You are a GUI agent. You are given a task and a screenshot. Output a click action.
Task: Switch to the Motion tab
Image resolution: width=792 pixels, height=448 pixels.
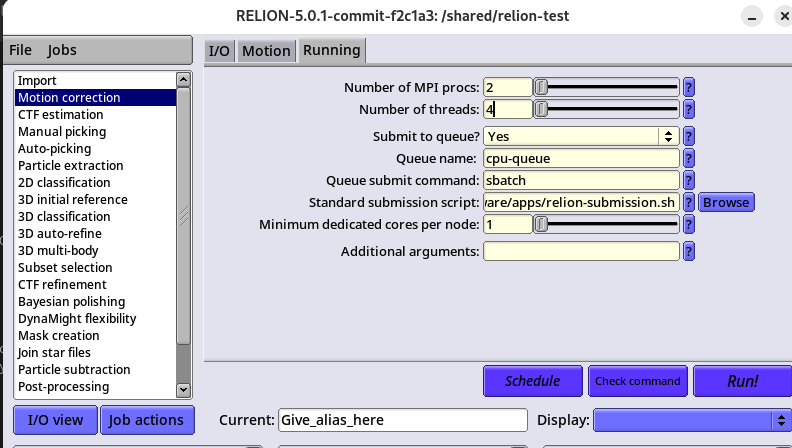[x=266, y=51]
